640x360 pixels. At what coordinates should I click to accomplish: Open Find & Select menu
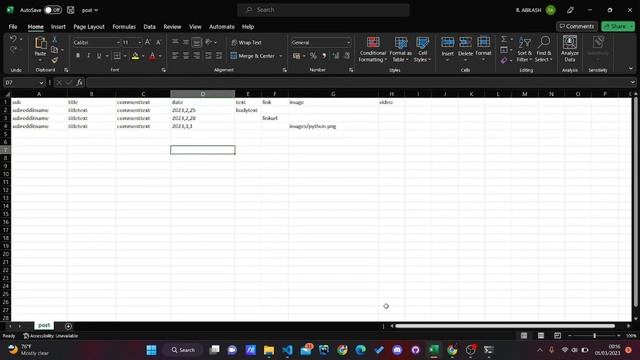click(544, 49)
